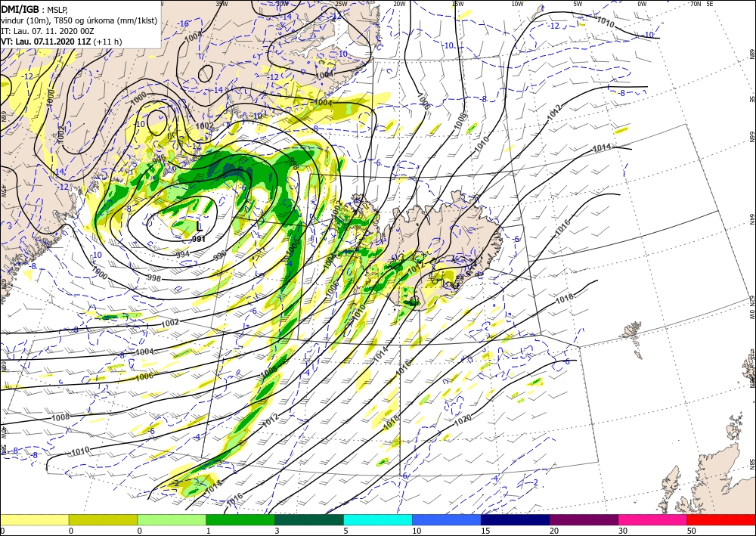Click legend scale value 5
The height and width of the screenshot is (536, 756).
(x=345, y=531)
